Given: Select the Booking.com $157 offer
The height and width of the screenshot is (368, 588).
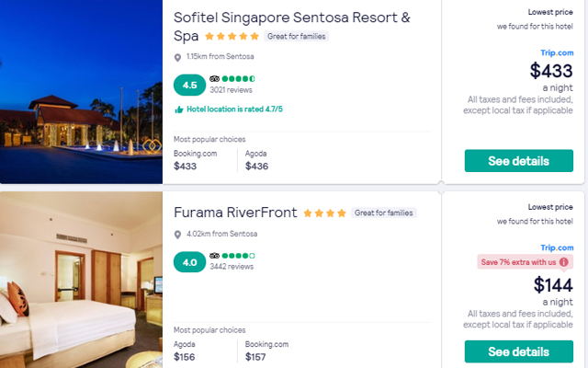Looking at the screenshot, I should click(x=265, y=351).
